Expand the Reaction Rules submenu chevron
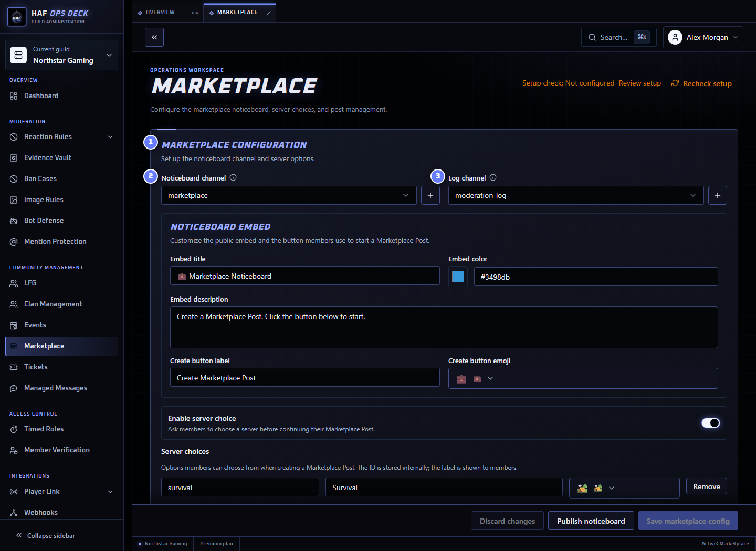Viewport: 756px width, 551px height. pos(110,137)
